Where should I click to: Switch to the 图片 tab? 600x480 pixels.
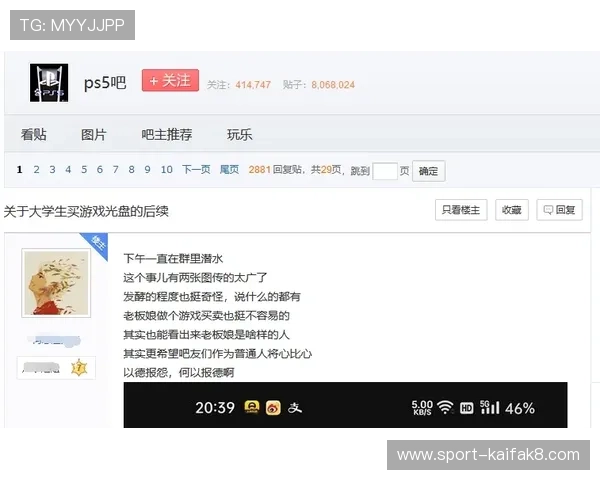[x=93, y=134]
